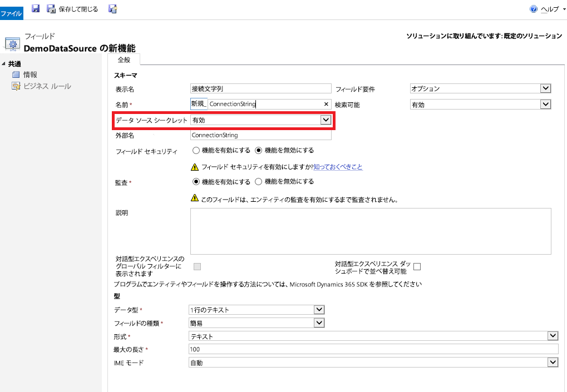Clear the 名前 field with the x button
Image resolution: width=567 pixels, height=392 pixels.
tap(325, 104)
